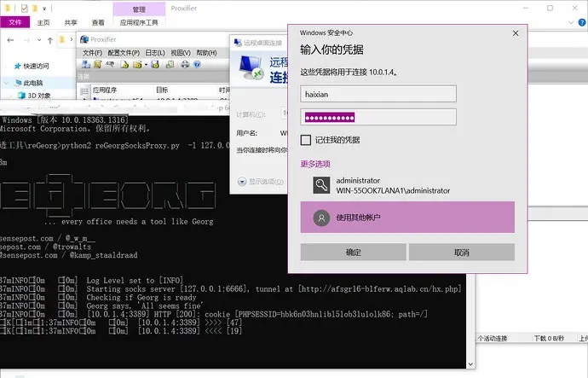
Task: Collapse the Explorer ribbon chevron
Action: pos(571,22)
